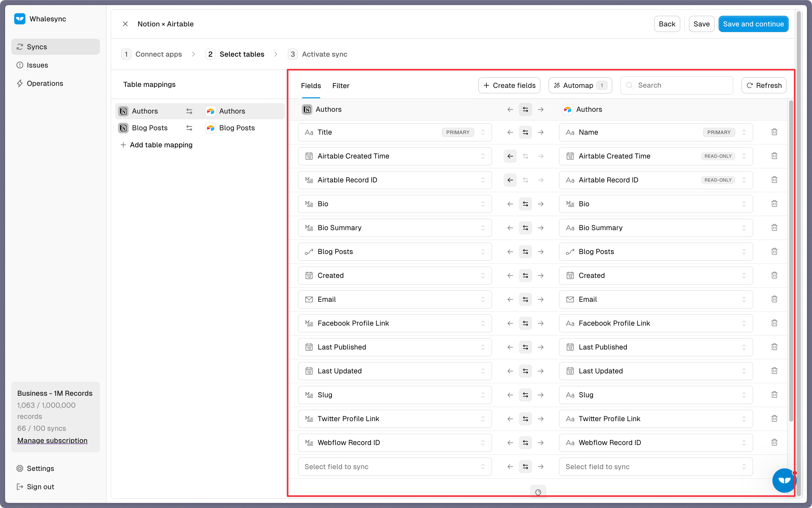
Task: Click the Back button
Action: point(667,24)
